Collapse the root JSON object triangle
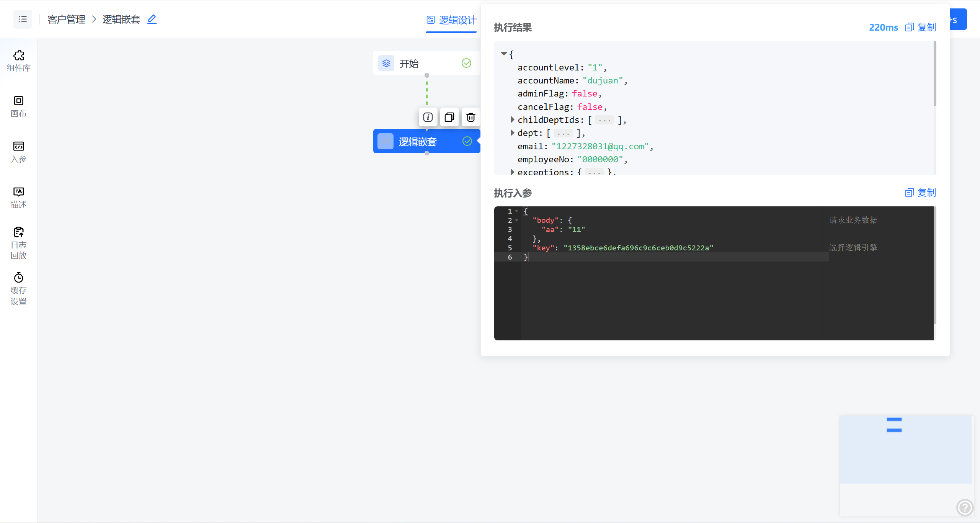This screenshot has height=523, width=980. pos(504,54)
